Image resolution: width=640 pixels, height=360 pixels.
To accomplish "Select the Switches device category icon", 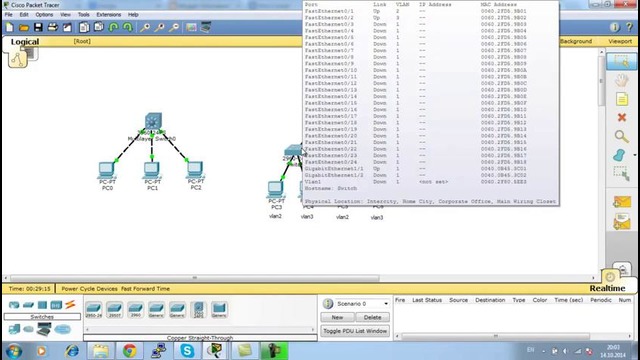I will click(28, 304).
